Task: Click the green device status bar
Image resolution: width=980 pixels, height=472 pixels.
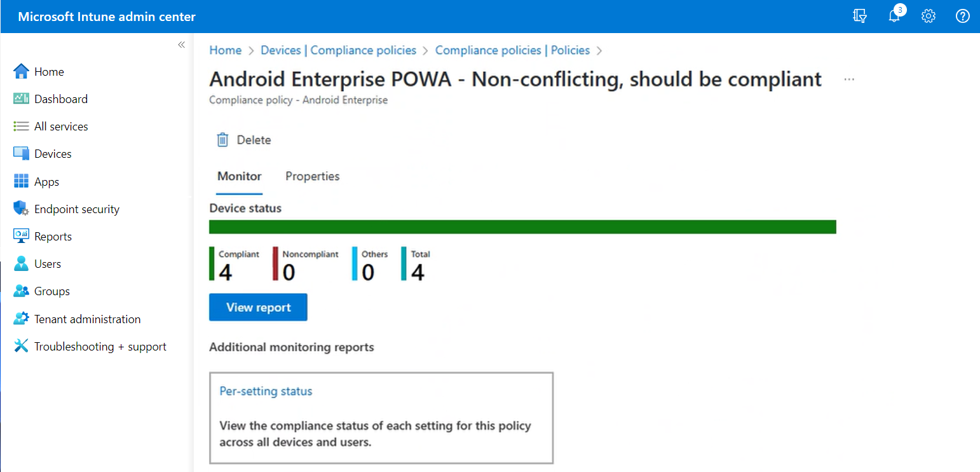Action: tap(522, 226)
